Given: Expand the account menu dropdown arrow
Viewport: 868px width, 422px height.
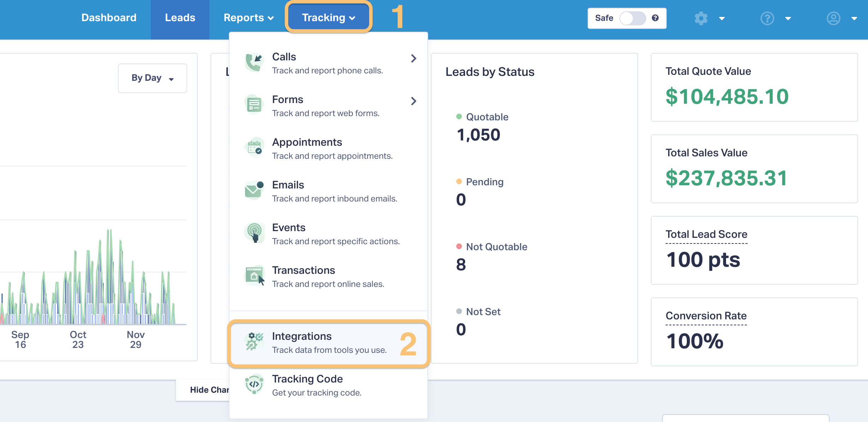Looking at the screenshot, I should [854, 18].
